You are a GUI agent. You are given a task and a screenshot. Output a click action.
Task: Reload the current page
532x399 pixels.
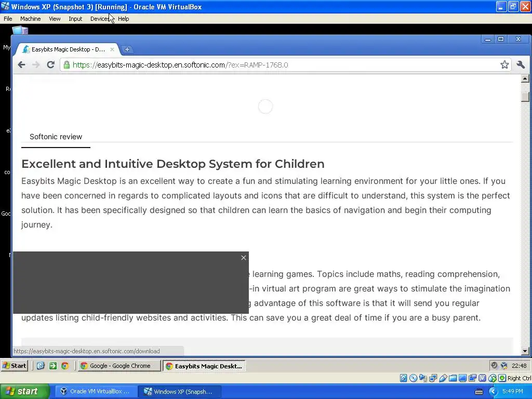tap(50, 64)
